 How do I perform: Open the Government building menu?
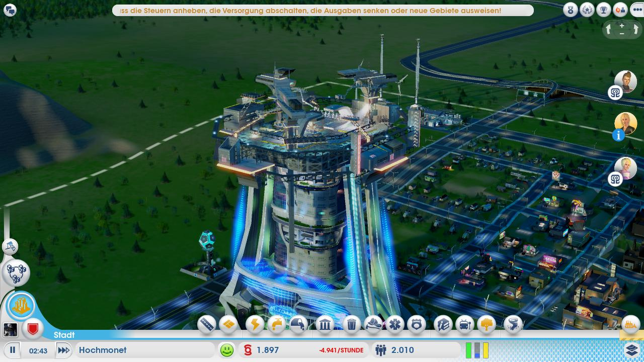click(x=325, y=324)
